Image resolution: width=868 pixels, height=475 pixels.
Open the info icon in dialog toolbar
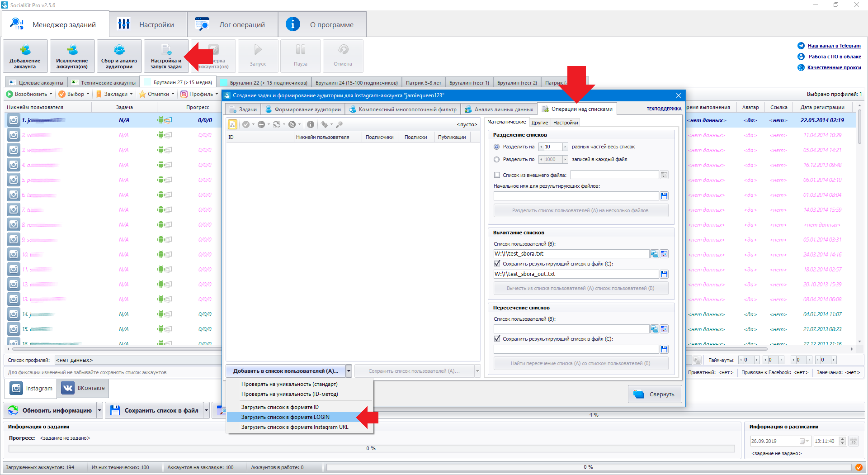point(311,124)
